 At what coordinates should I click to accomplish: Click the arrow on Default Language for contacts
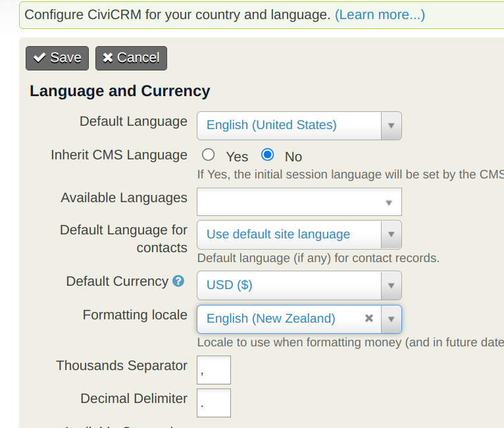point(391,234)
